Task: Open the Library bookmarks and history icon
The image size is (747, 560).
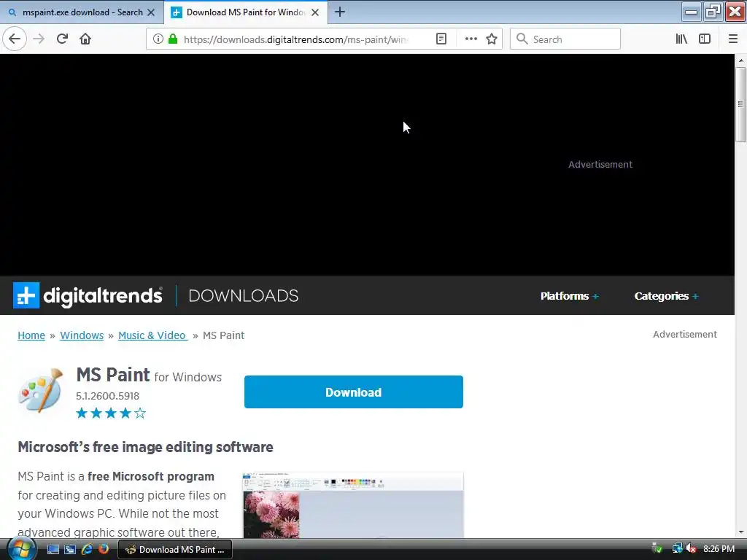Action: [x=681, y=39]
